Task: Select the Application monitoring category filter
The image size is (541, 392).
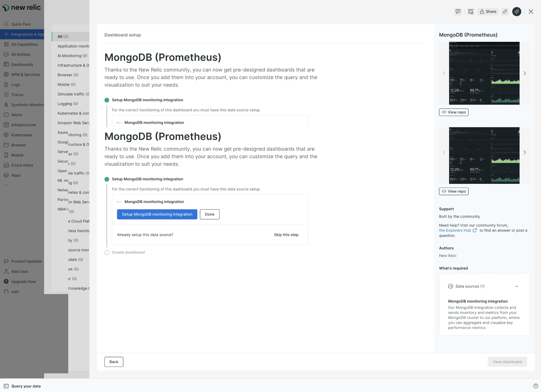Action: [x=73, y=46]
